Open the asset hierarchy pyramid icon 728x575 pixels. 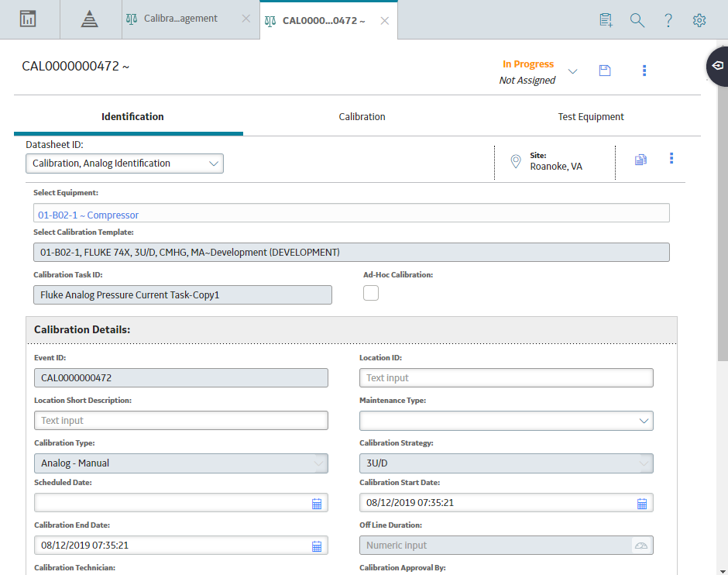point(89,19)
